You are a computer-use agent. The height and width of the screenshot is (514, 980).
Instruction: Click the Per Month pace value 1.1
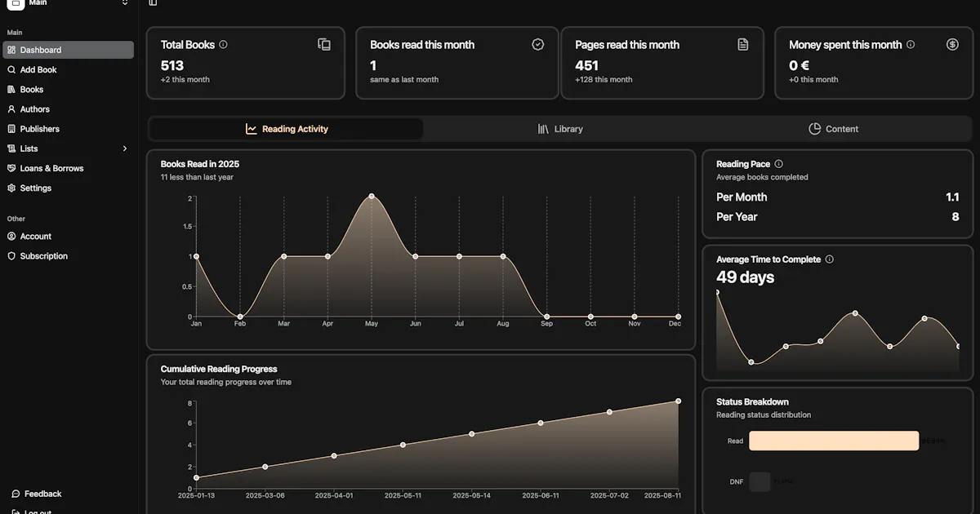tap(952, 197)
